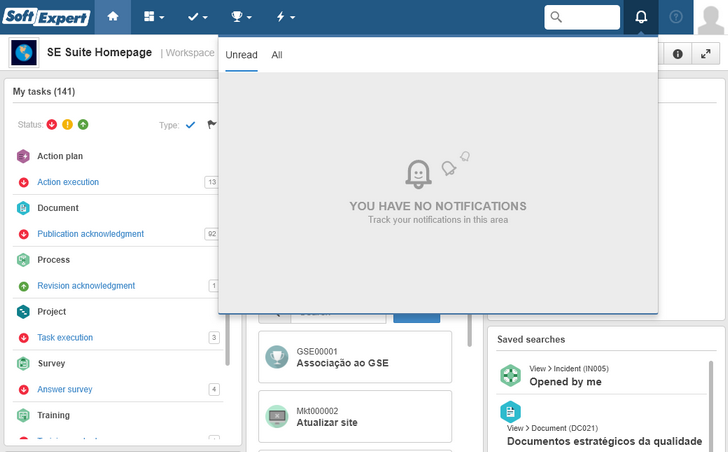Filter tasks by green on-time status
728x452 pixels.
point(83,124)
